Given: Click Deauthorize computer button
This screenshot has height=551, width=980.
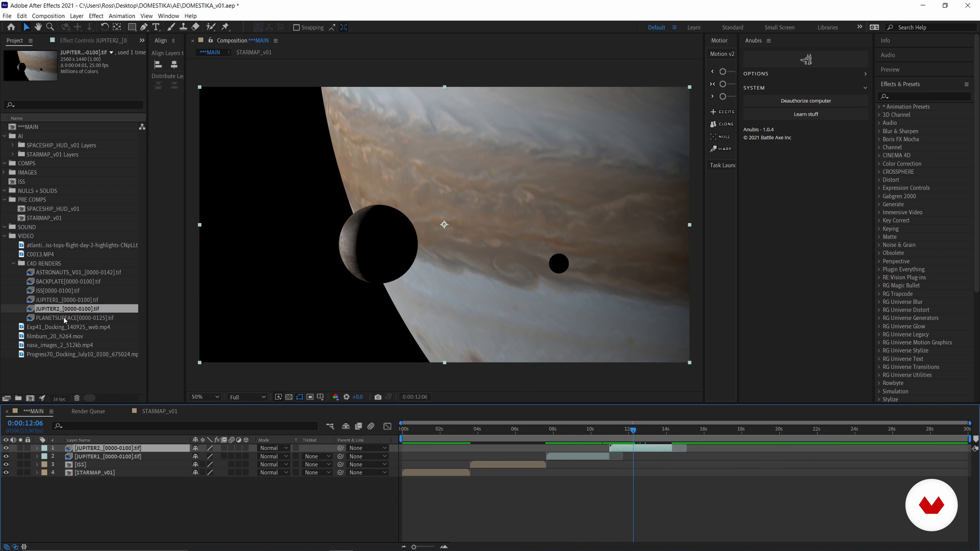Looking at the screenshot, I should (x=805, y=101).
